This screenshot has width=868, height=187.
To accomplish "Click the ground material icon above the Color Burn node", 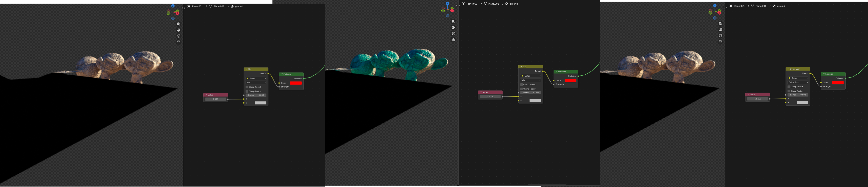I will tap(774, 6).
